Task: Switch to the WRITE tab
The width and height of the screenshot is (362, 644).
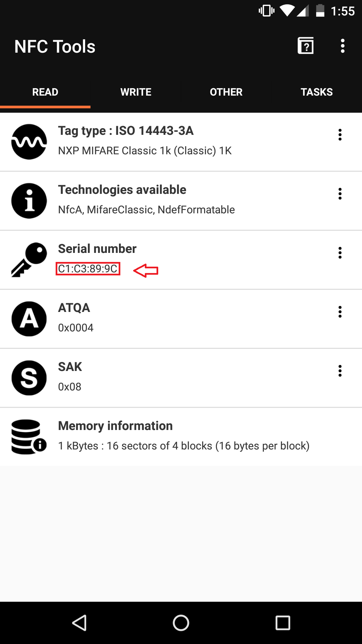Action: pyautogui.click(x=136, y=92)
